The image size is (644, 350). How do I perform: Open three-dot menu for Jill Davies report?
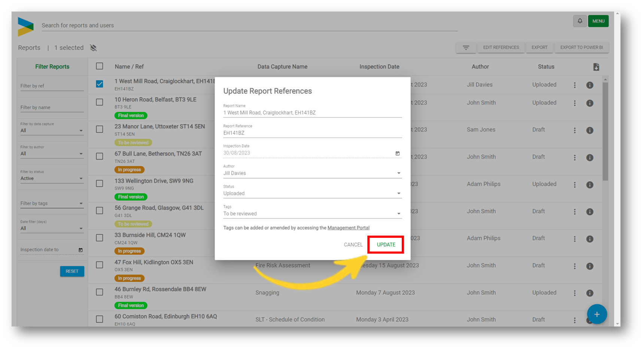(x=575, y=85)
